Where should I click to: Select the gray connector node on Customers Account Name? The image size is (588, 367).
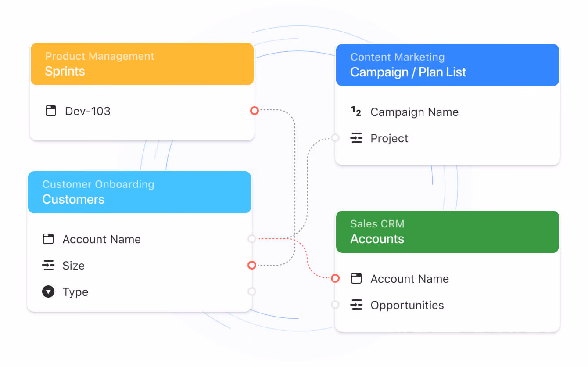coord(251,239)
